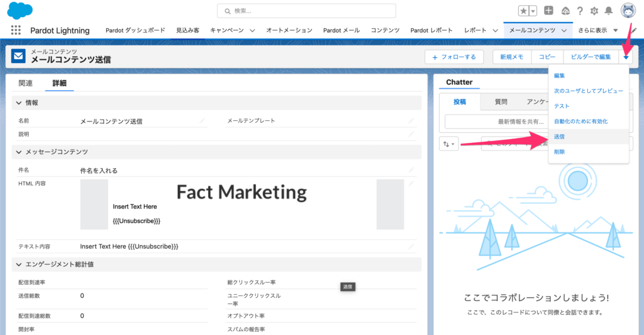Viewport: 644px width, 335px height.
Task: Select 送信 from the actions menu
Action: 588,137
